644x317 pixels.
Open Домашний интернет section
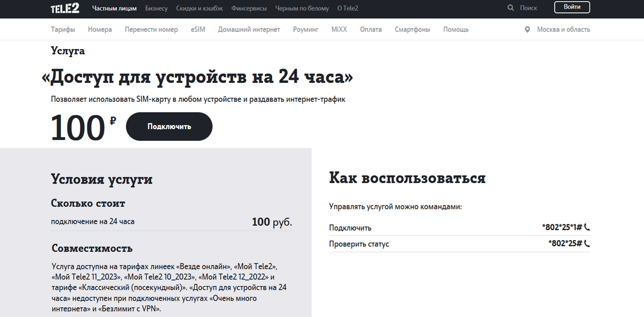click(x=249, y=30)
